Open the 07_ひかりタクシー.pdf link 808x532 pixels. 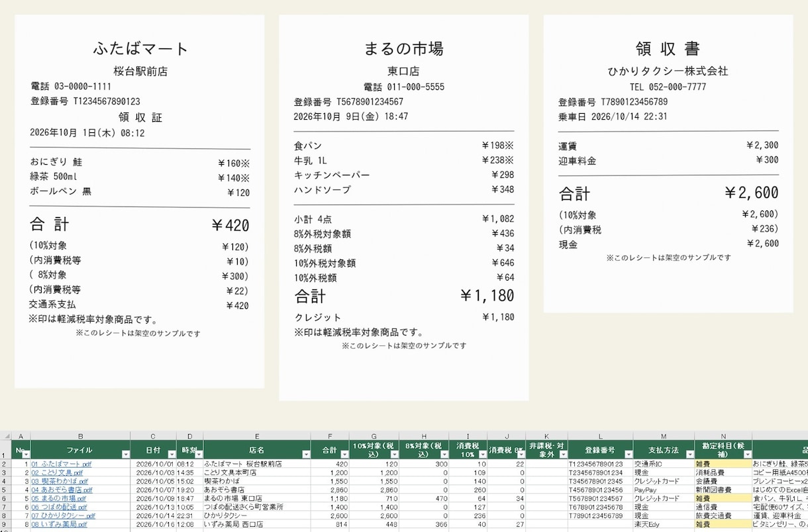tap(63, 516)
